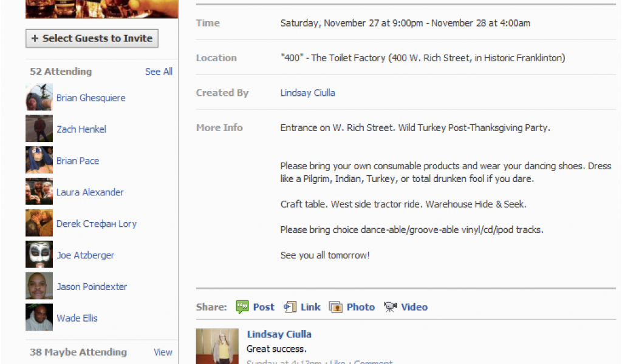
Task: Click the green Post share icon
Action: tap(242, 307)
